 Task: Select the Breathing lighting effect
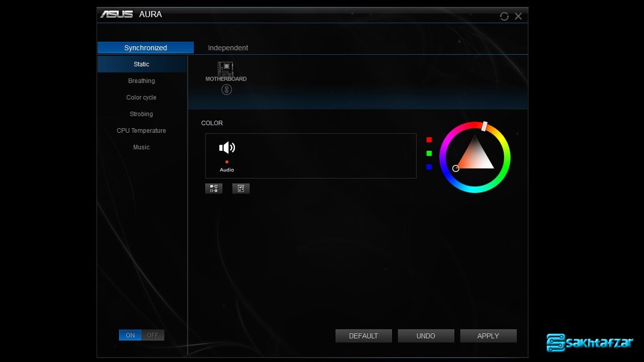coord(141,81)
